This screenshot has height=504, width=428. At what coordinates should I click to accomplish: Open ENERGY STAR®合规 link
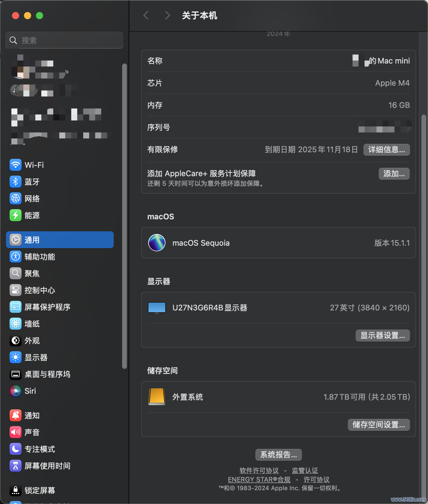tap(259, 479)
